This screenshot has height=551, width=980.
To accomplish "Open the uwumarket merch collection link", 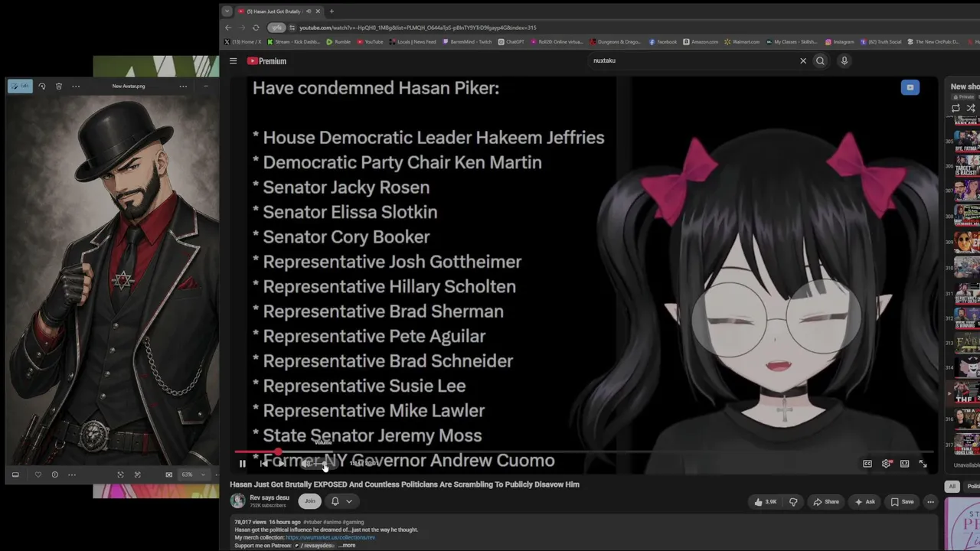I will (330, 537).
